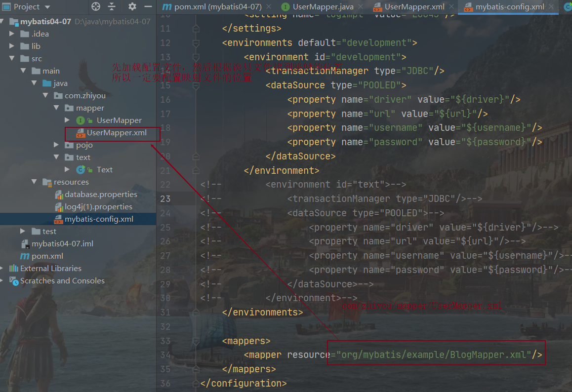Screen dimensions: 572x392
Task: Click the ${driver} value on line 16
Action: pos(480,99)
